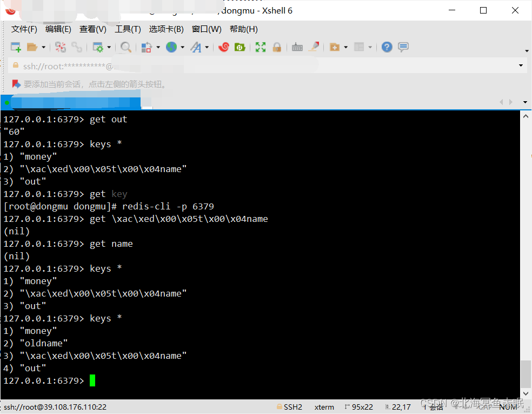Toggle the Full screen icon
Screen dimensions: 532x414
(x=261, y=47)
